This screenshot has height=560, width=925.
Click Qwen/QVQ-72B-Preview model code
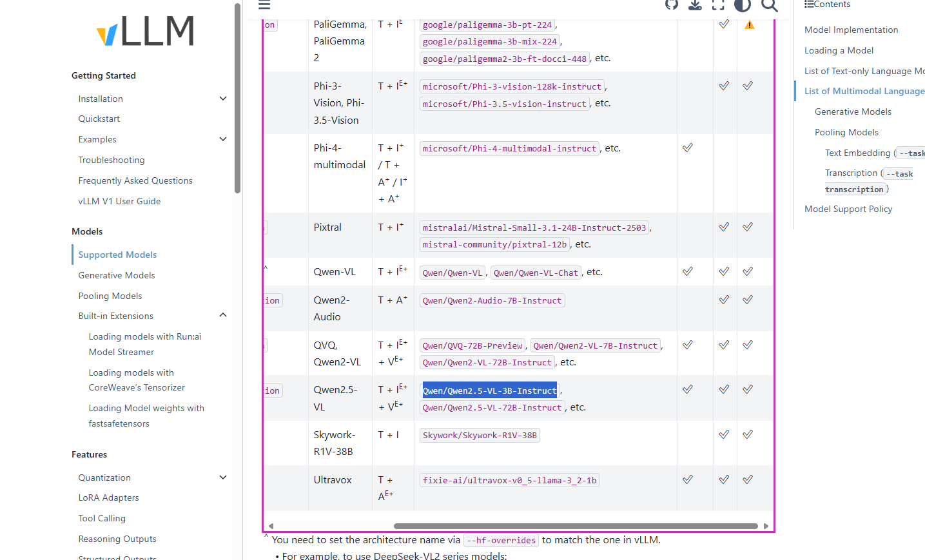[x=472, y=346]
